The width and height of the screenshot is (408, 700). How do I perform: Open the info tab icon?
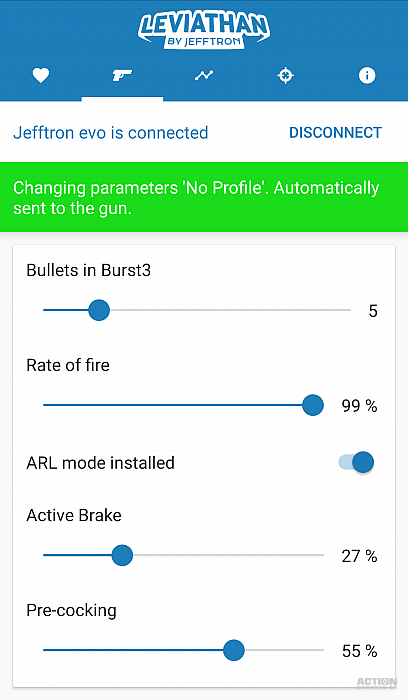(x=367, y=75)
